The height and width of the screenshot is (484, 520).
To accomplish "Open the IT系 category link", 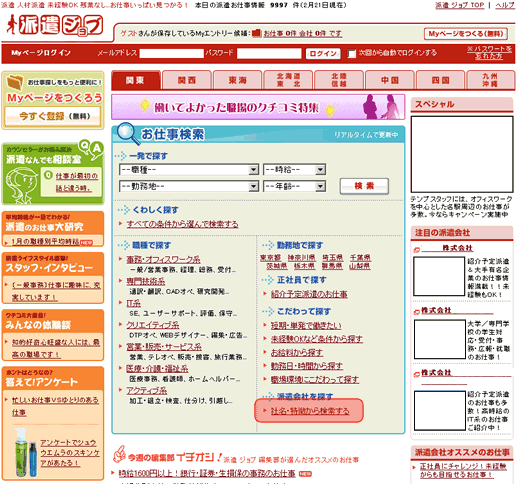I will [x=133, y=303].
